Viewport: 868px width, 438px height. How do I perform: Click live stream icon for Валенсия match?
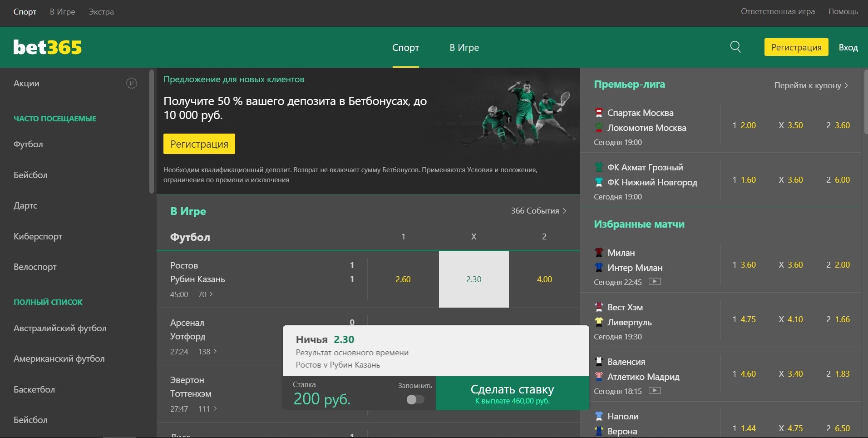(655, 391)
